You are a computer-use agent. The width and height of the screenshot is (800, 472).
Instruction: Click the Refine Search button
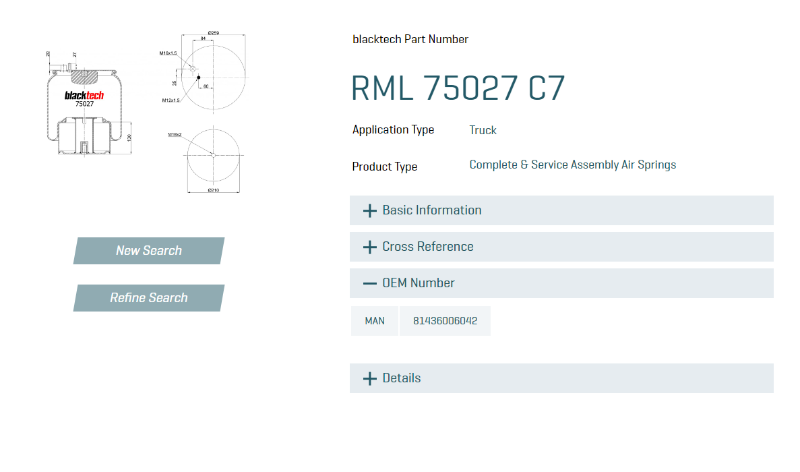[x=148, y=298]
